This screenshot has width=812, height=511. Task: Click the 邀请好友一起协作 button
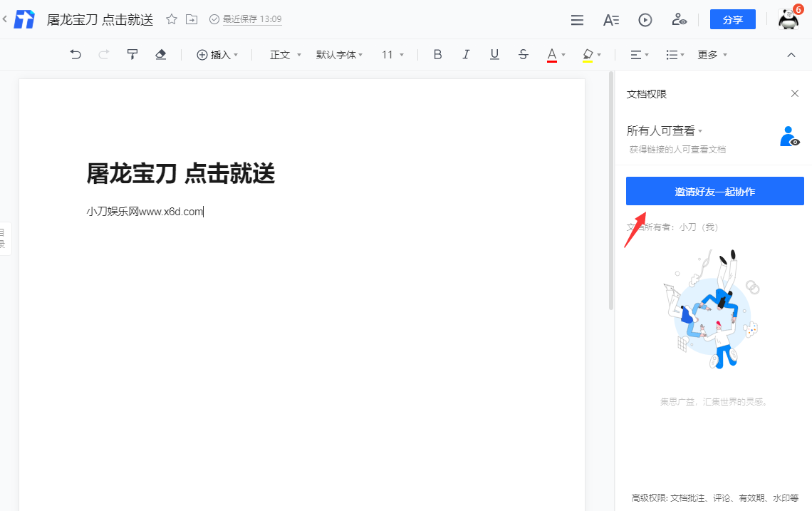pos(714,190)
